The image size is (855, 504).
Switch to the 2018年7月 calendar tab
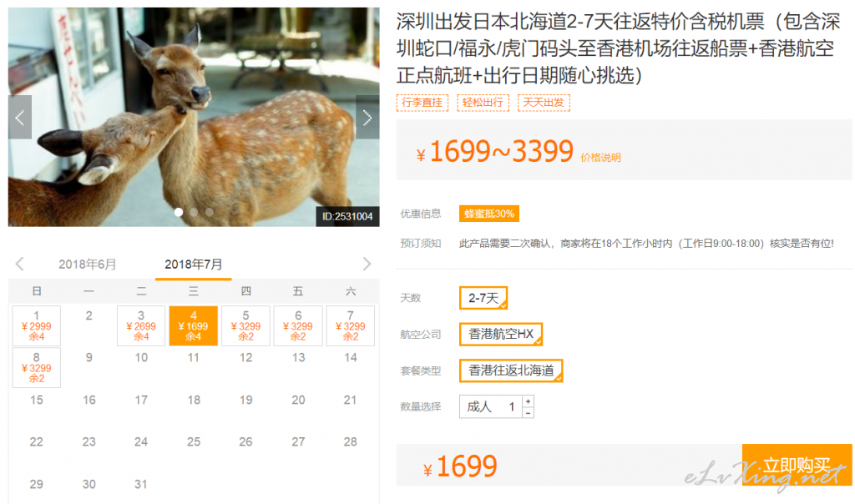194,265
